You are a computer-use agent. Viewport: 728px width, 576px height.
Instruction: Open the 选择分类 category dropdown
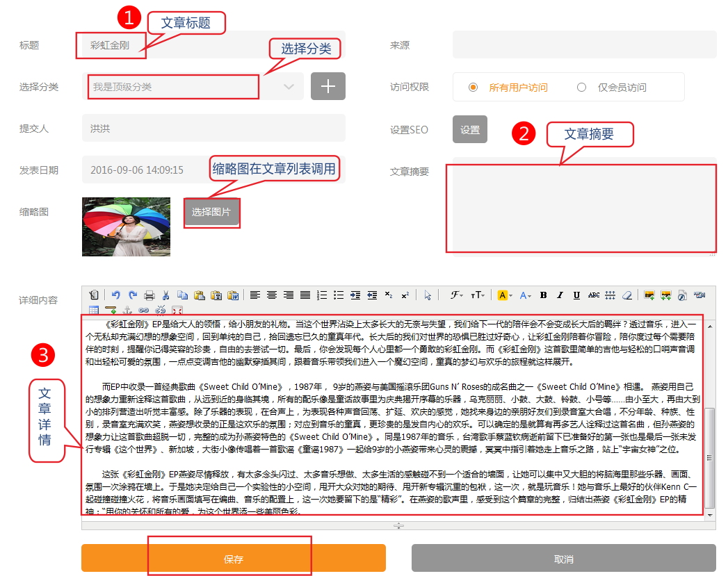pos(192,87)
